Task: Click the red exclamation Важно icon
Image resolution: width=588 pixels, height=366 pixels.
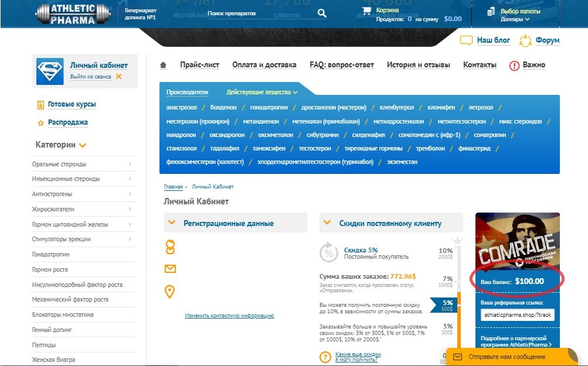Action: pos(515,66)
